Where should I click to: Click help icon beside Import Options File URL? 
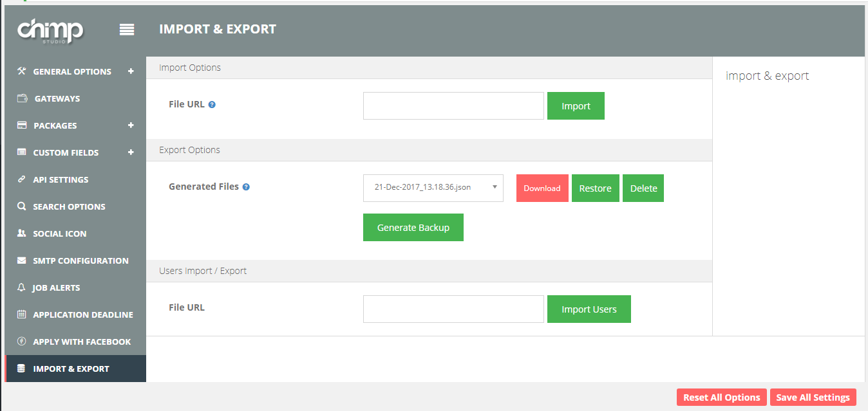212,105
